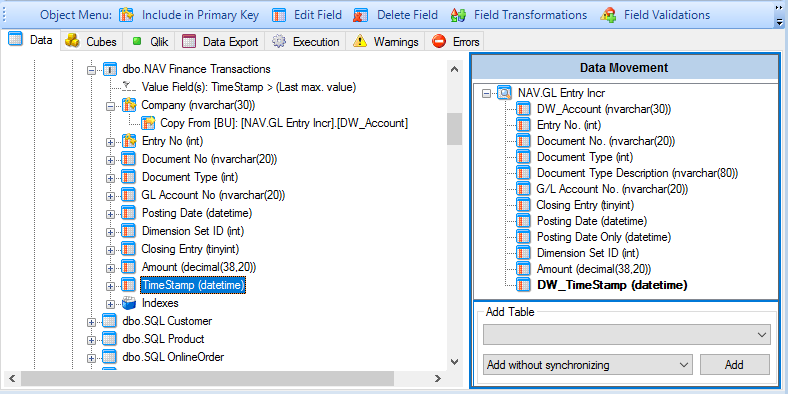This screenshot has height=394, width=788.
Task: Click the Entry No key field icon
Action: [x=129, y=141]
